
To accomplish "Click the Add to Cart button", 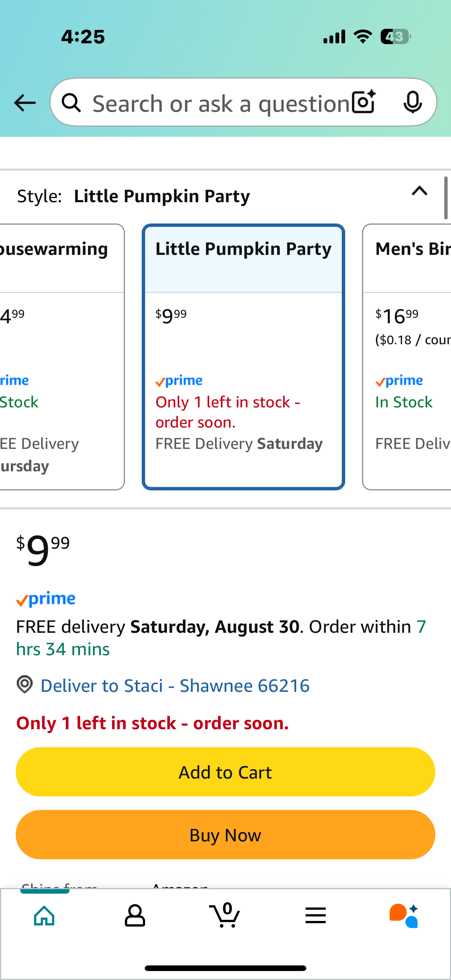I will click(225, 772).
